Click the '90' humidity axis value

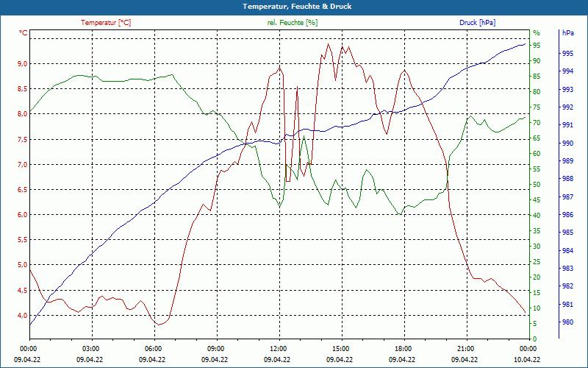click(537, 61)
